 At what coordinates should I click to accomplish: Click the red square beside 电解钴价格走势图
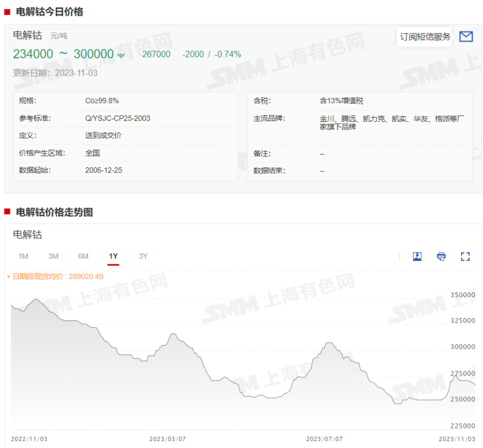(x=7, y=212)
